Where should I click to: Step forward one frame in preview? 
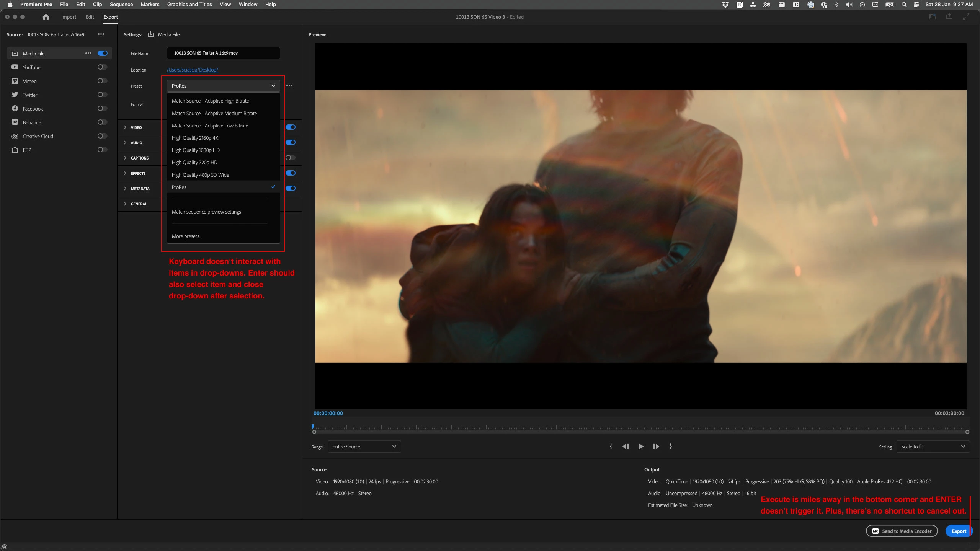point(656,447)
